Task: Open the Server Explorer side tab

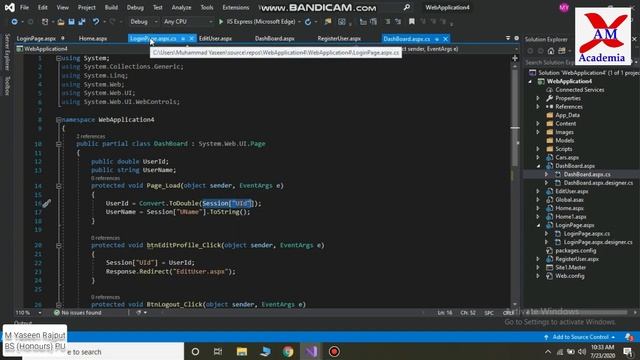Action: [7, 52]
